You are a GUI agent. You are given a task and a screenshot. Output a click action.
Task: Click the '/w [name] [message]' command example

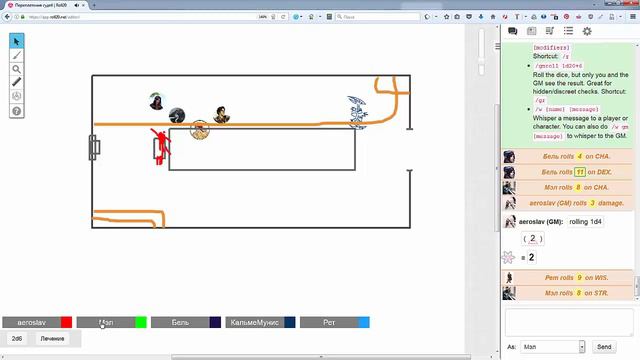(566, 109)
